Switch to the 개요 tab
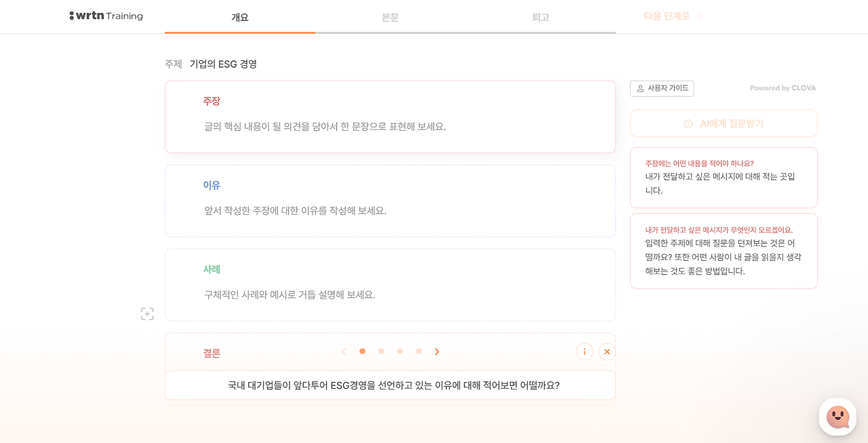The image size is (868, 443). click(240, 17)
